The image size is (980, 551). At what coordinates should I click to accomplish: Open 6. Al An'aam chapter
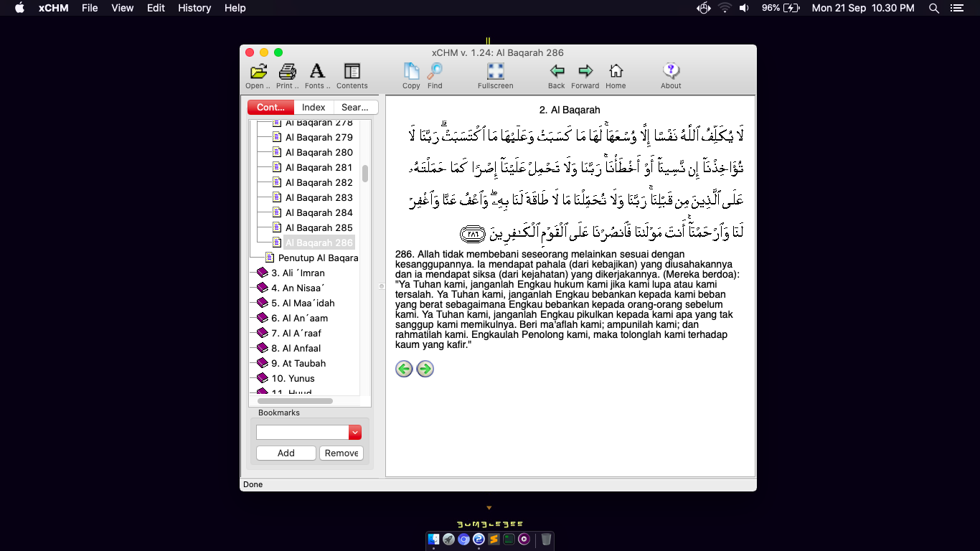coord(299,318)
